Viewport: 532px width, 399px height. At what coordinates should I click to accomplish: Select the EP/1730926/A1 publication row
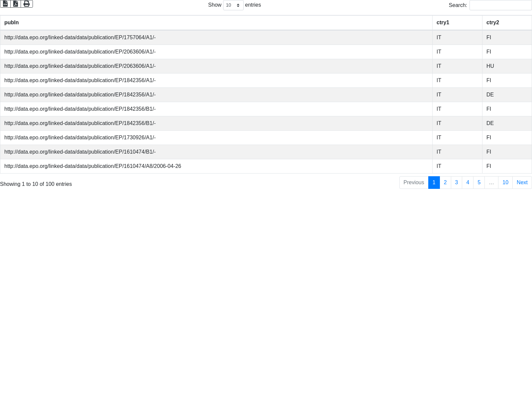[x=80, y=138]
